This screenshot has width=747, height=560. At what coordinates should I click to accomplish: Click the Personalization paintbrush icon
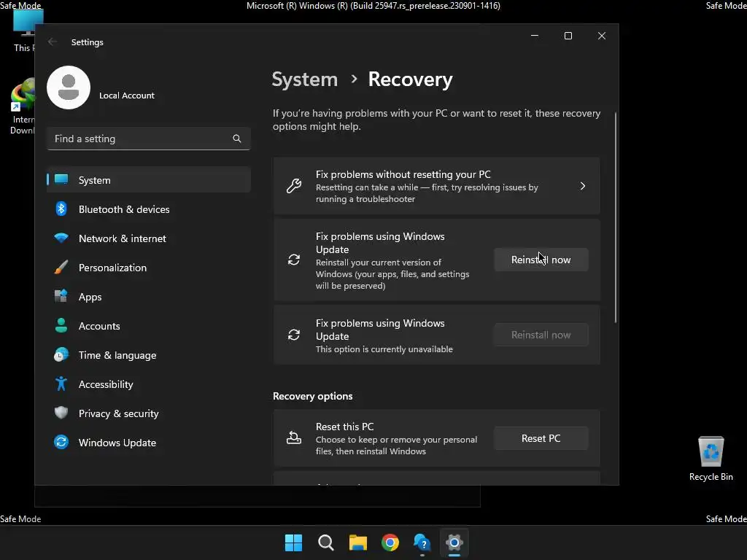61,267
